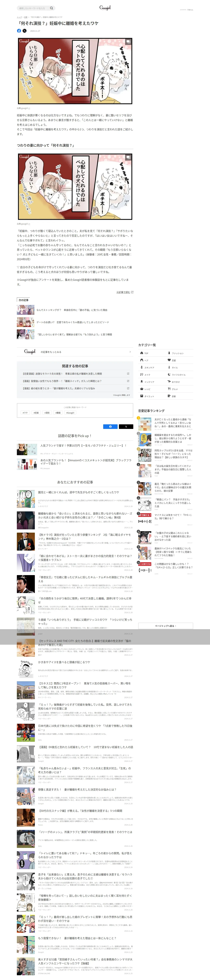Open the インテリア category chair icon
This screenshot has height=980, width=210.
(x=142, y=382)
